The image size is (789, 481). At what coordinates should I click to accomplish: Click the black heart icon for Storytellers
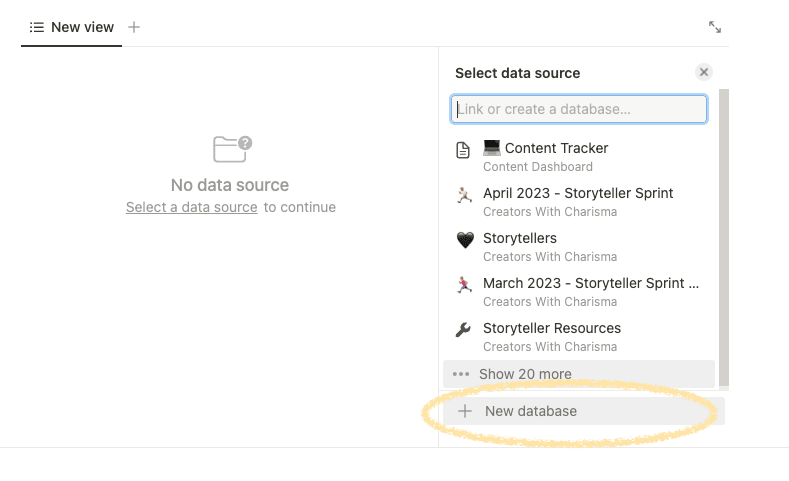pyautogui.click(x=465, y=240)
